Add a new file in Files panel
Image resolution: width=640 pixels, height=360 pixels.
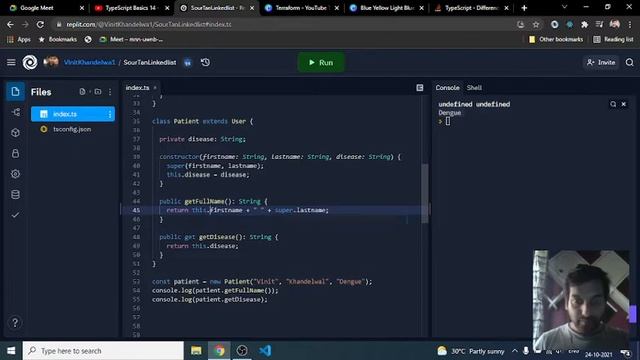click(x=82, y=92)
